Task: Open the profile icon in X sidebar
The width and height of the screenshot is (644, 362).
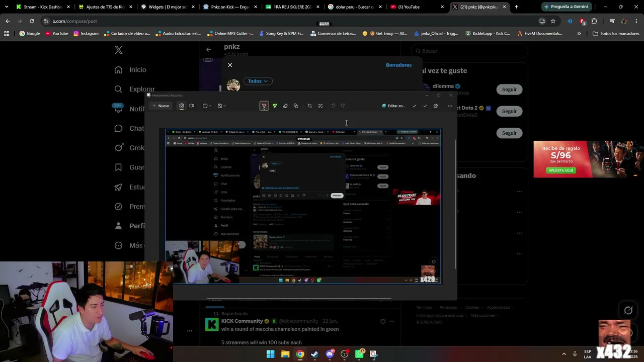Action: pos(118,226)
